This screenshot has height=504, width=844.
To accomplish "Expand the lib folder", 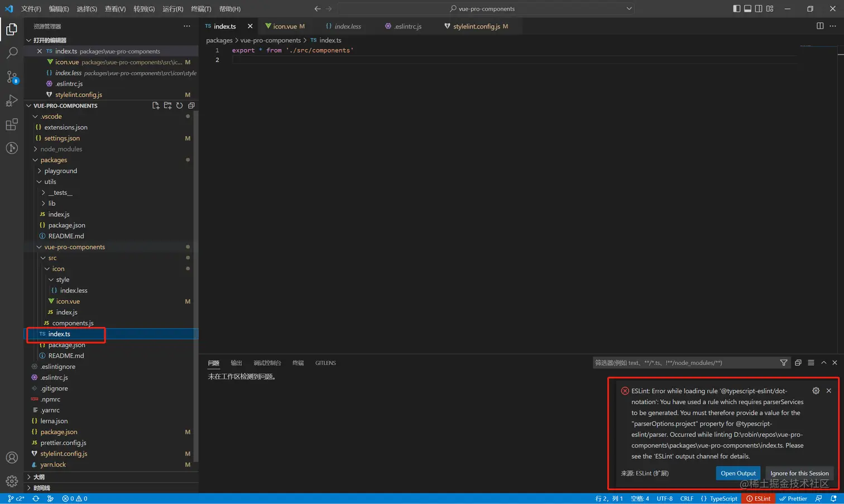I will point(52,203).
